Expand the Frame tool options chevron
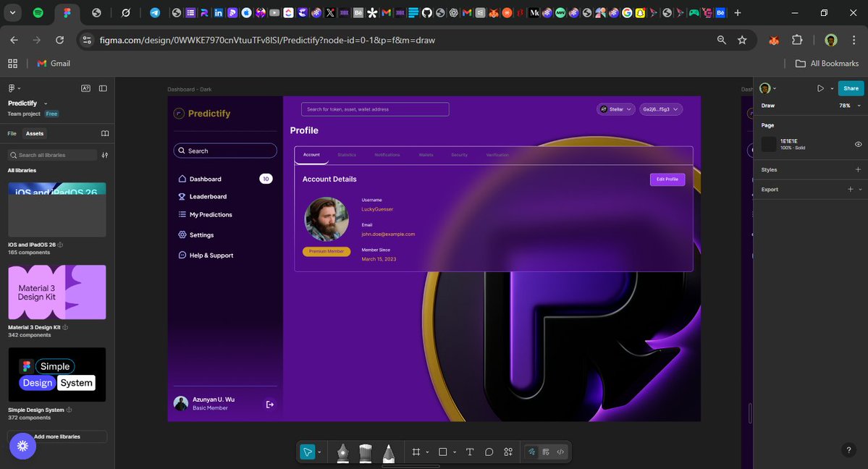Screen dimensions: 868x469 (427, 452)
